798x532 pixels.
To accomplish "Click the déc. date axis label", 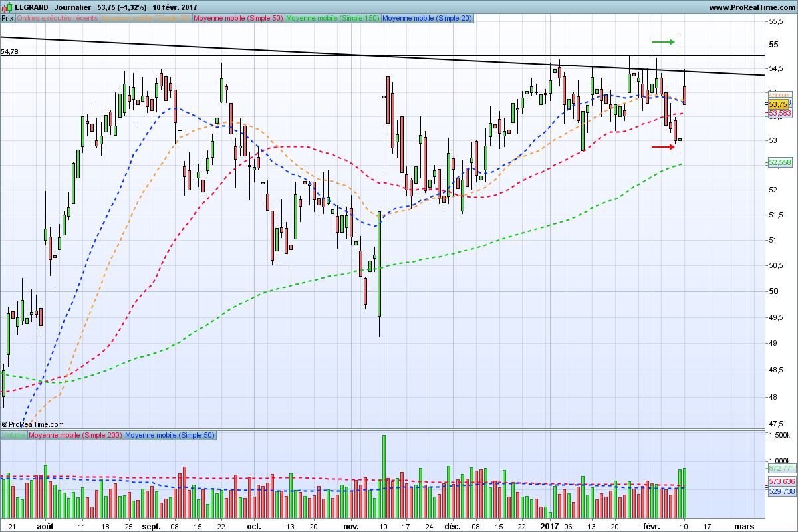I will [452, 525].
